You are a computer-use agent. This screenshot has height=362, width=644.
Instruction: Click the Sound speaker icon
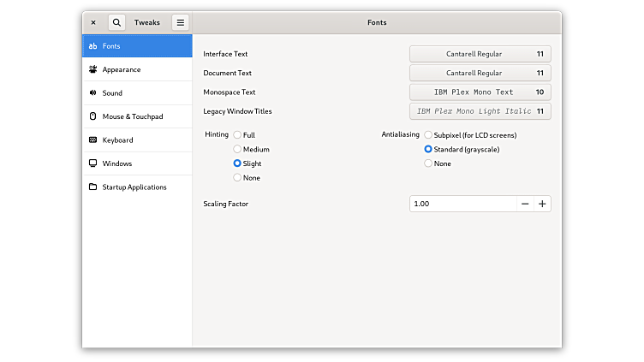pyautogui.click(x=92, y=92)
